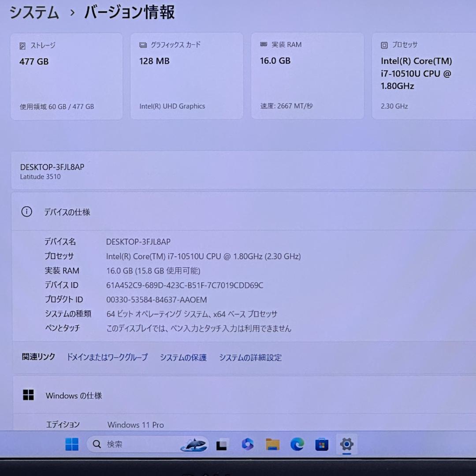Select the プロセッサ row value text

pyautogui.click(x=203, y=256)
